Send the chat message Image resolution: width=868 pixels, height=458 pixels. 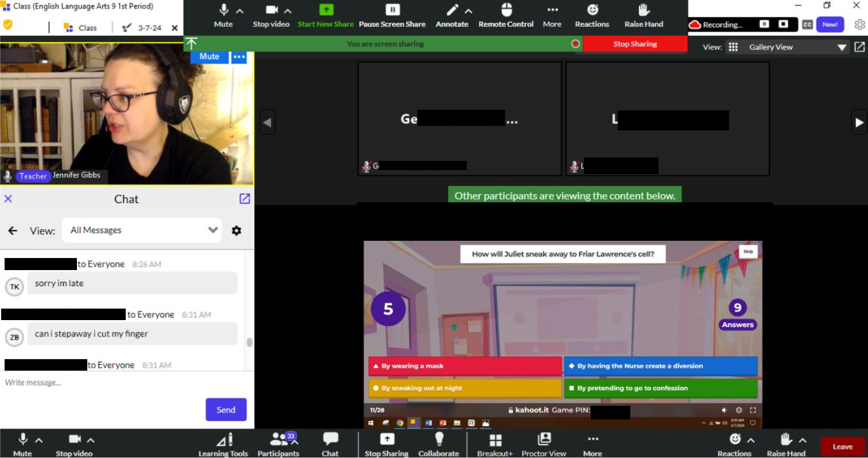tap(226, 409)
